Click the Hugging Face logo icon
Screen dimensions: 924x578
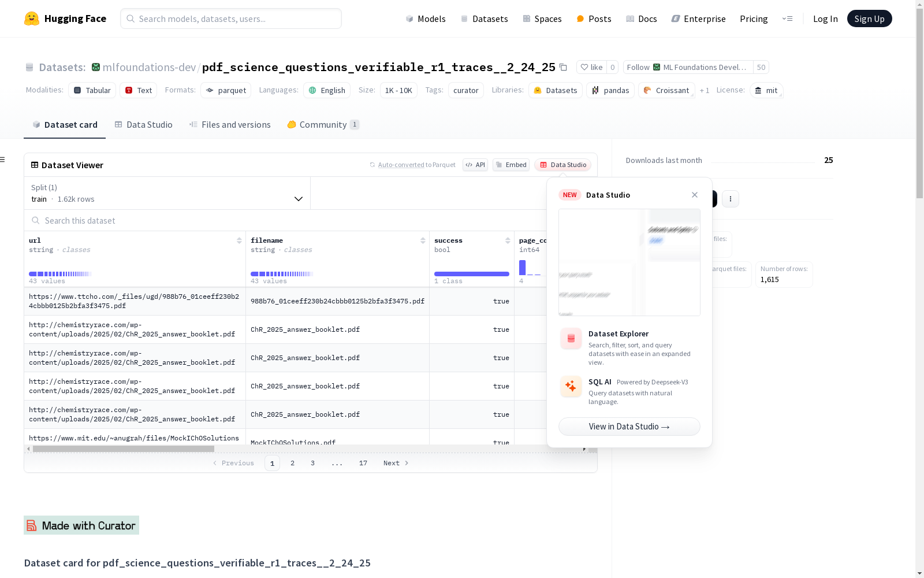pos(32,18)
